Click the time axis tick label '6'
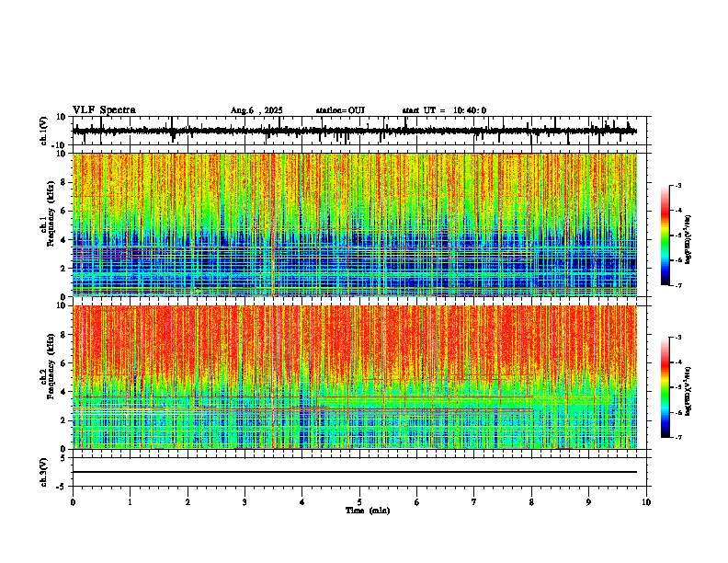The height and width of the screenshot is (563, 728). coord(417,502)
